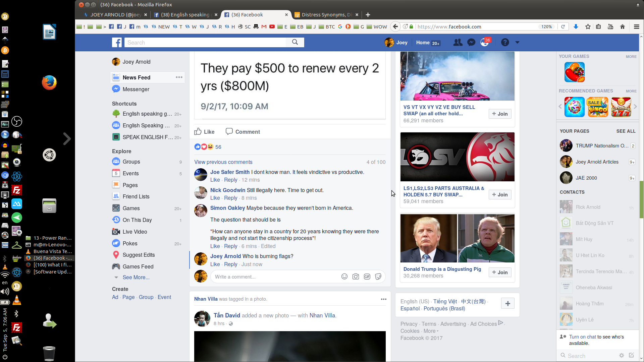Join LS1,LS2,LS3 Parts Australia group

pos(500,194)
